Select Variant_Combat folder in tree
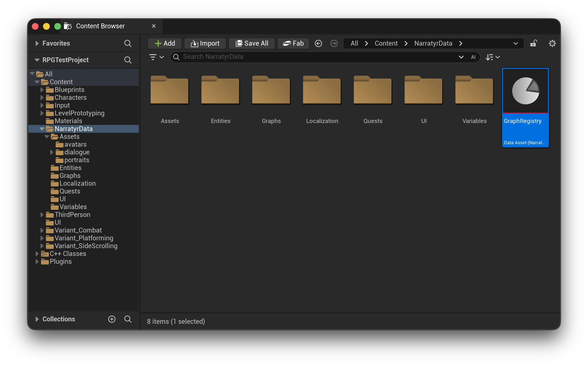The height and width of the screenshot is (366, 588). [x=78, y=230]
